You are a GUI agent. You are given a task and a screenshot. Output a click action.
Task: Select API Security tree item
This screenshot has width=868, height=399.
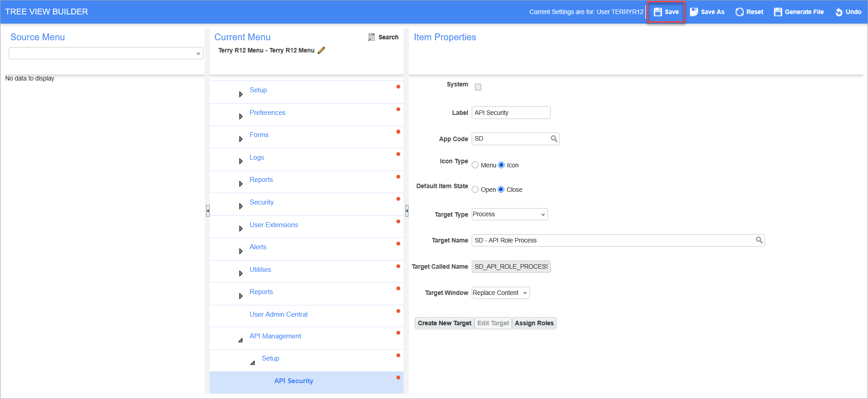tap(294, 381)
